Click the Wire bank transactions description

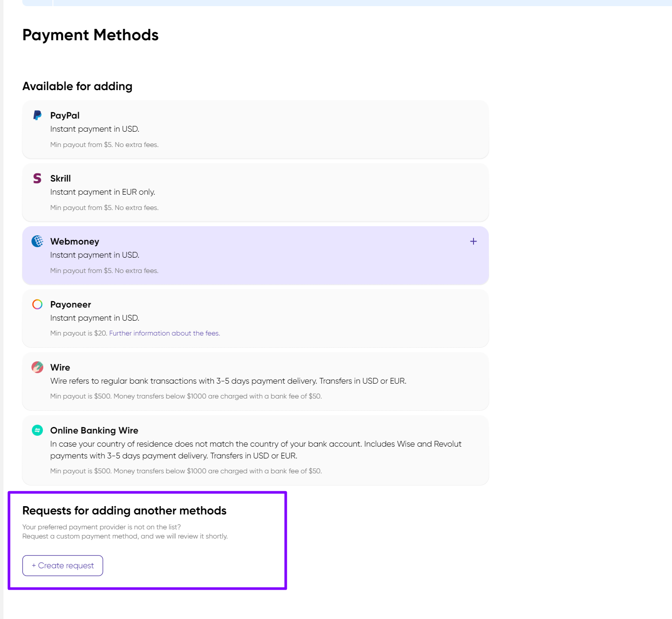click(x=228, y=381)
